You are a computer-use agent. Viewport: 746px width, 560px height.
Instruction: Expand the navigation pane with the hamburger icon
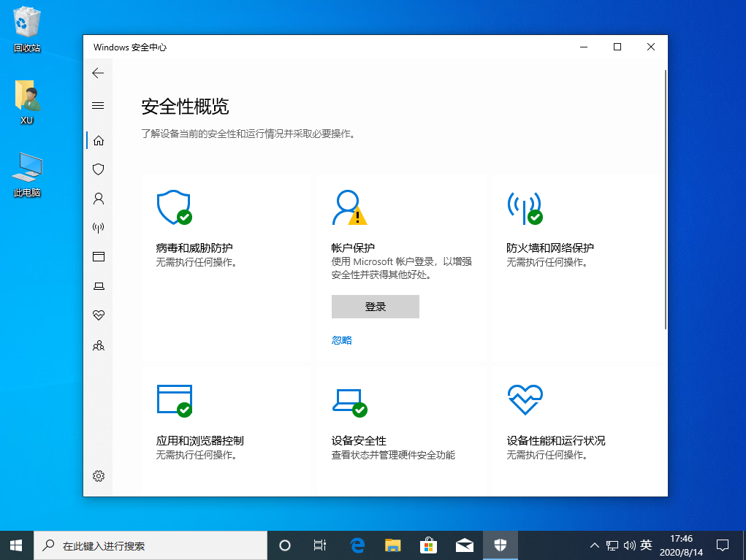[x=98, y=105]
